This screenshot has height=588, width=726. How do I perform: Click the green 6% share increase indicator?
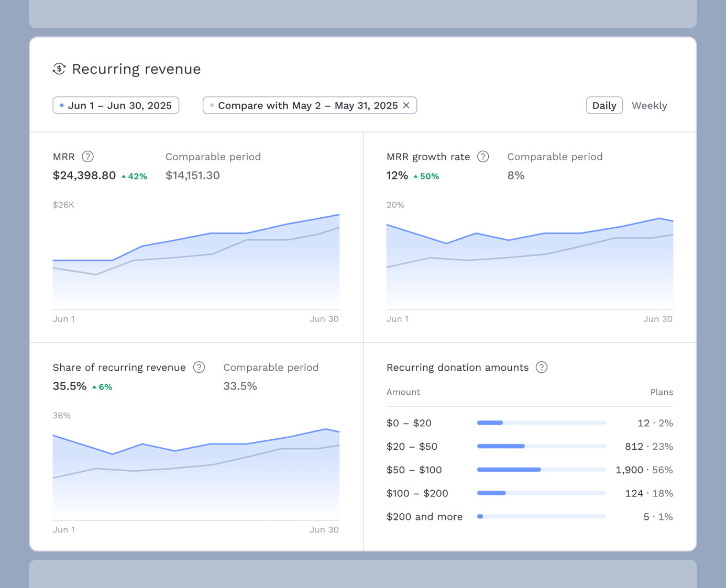pos(102,387)
